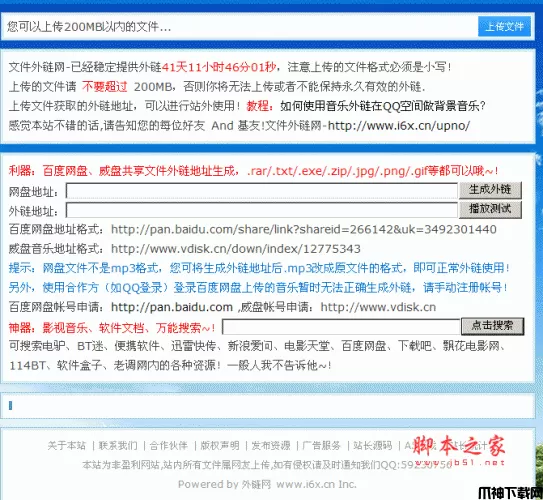Click the 生成外链 button

click(x=490, y=190)
